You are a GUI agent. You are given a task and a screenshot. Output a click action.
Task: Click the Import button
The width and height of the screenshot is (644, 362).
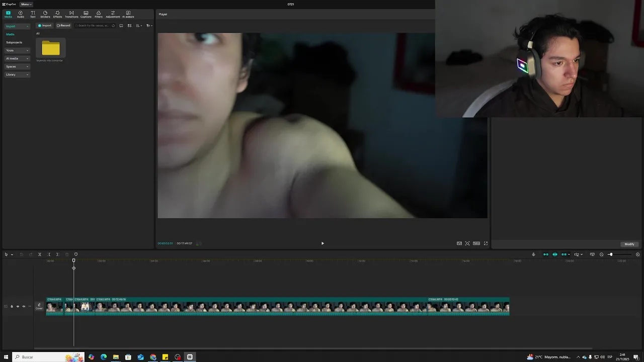click(x=45, y=25)
